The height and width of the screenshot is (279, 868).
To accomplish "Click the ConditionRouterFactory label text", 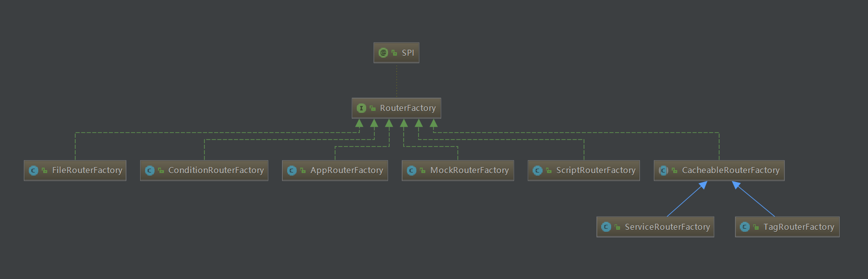I will coord(216,170).
